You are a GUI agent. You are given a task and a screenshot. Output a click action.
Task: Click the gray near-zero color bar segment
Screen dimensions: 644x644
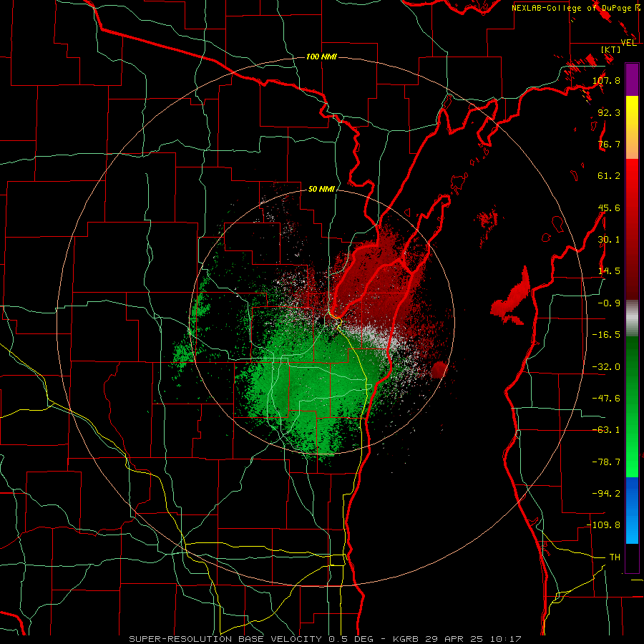[x=632, y=318]
